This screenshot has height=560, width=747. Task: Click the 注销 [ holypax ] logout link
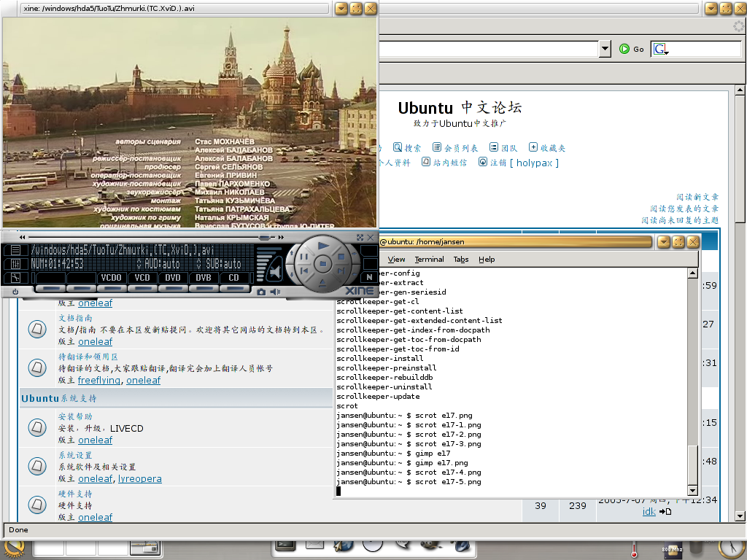tap(519, 163)
